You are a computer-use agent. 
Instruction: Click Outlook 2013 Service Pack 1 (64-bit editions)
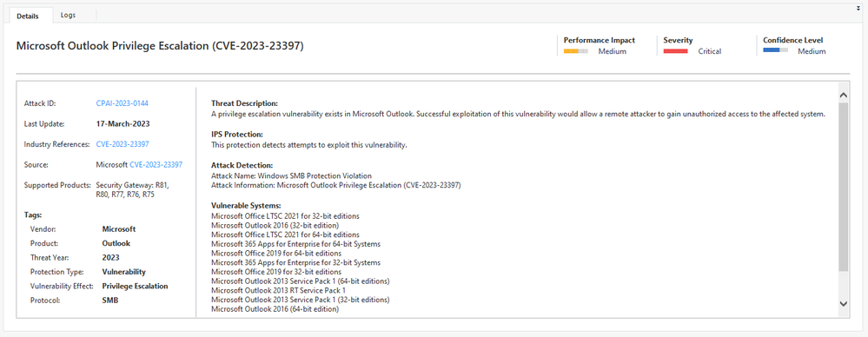tap(301, 281)
